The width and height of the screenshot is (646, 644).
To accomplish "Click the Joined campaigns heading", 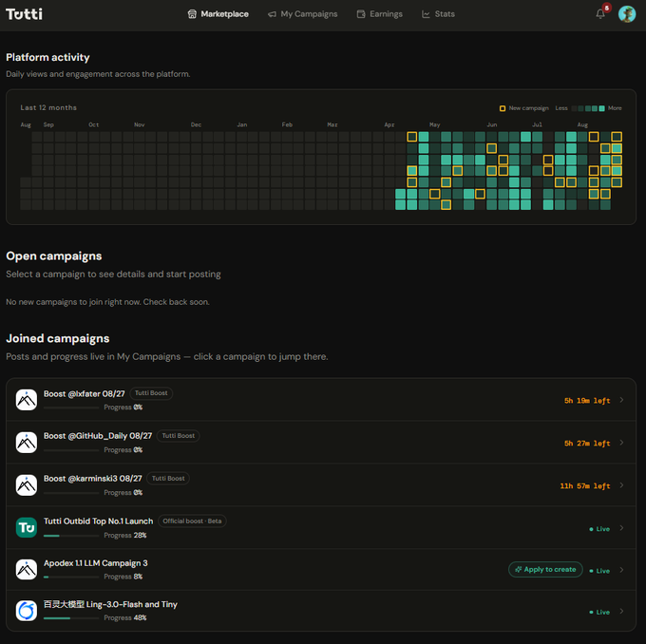I will tap(58, 338).
